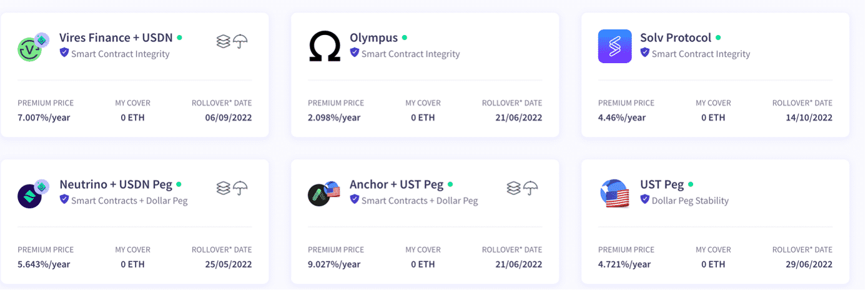Open the Vires Finance + USDN title

pyautogui.click(x=116, y=38)
